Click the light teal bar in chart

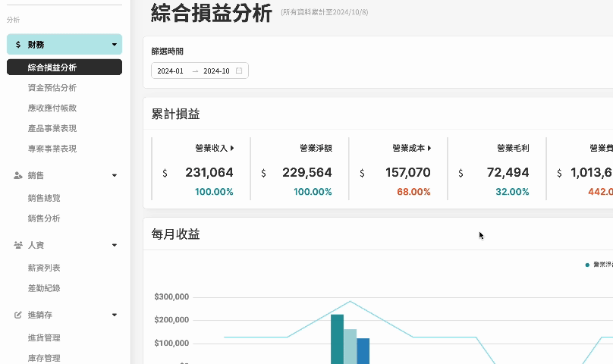[x=351, y=347]
